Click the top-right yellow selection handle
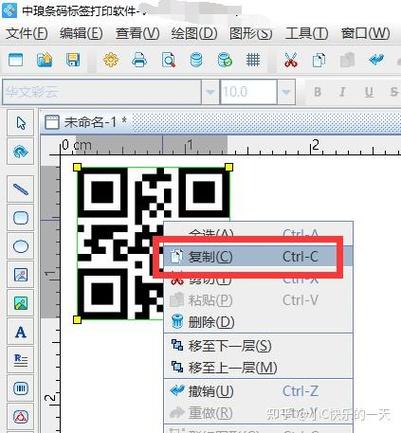401x433 pixels. (229, 167)
